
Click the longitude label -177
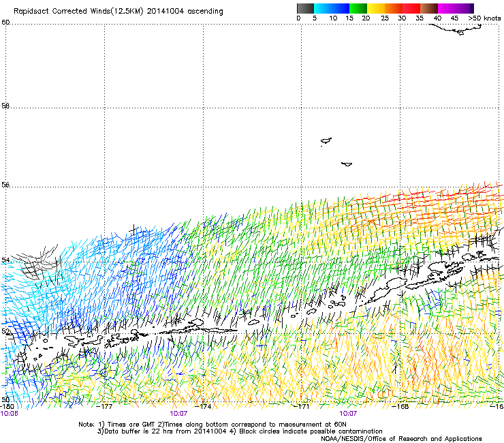[104, 406]
